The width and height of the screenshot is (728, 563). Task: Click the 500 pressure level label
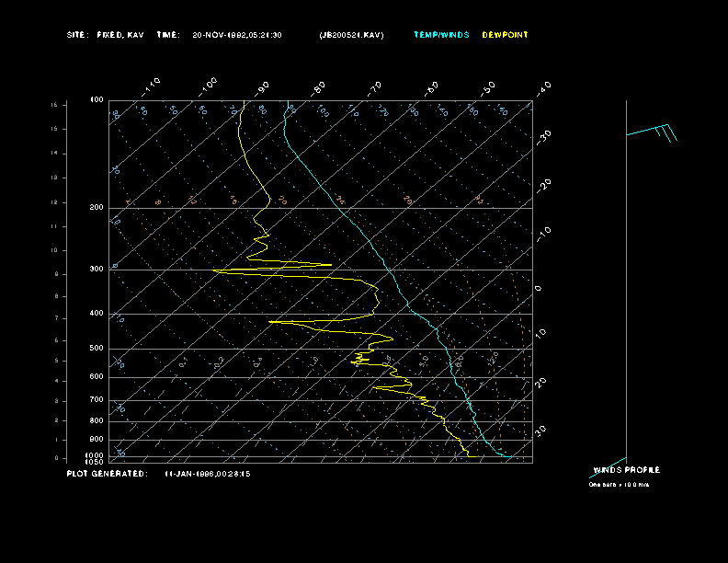point(96,349)
